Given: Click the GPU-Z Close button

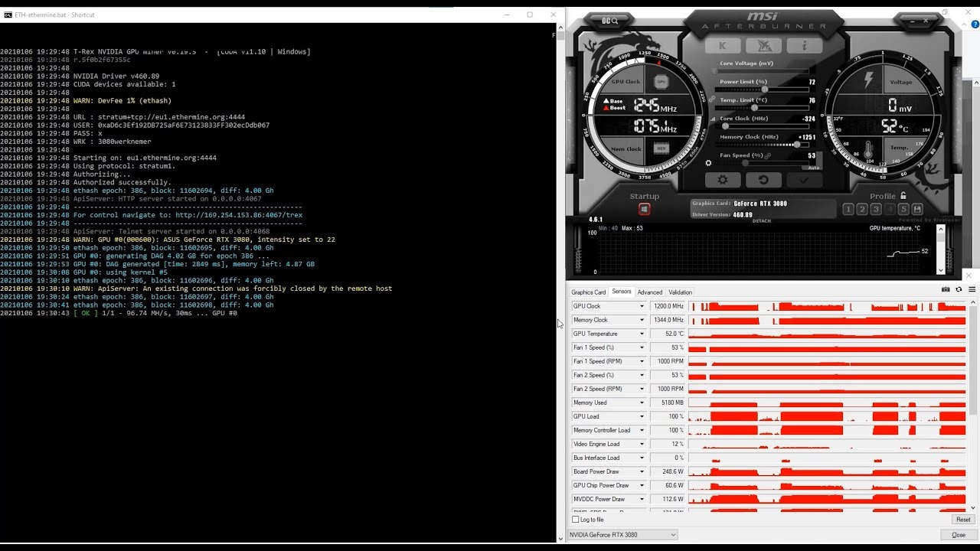Looking at the screenshot, I should (x=959, y=535).
